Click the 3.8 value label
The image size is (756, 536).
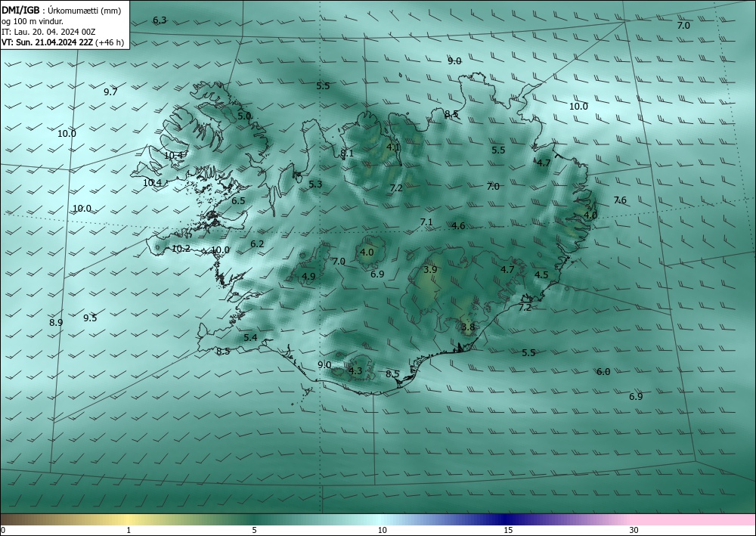click(468, 327)
